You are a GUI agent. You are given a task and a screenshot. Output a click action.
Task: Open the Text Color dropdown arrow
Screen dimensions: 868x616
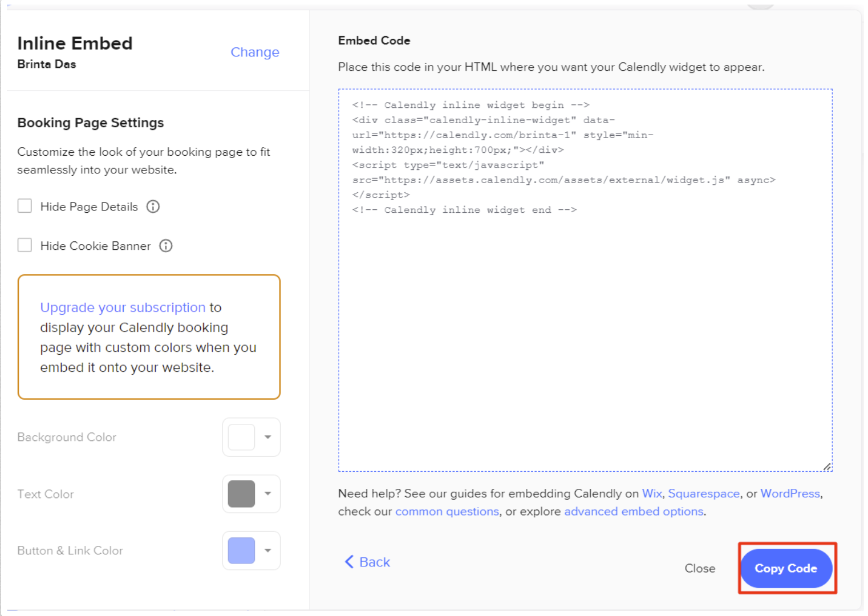[x=267, y=494]
